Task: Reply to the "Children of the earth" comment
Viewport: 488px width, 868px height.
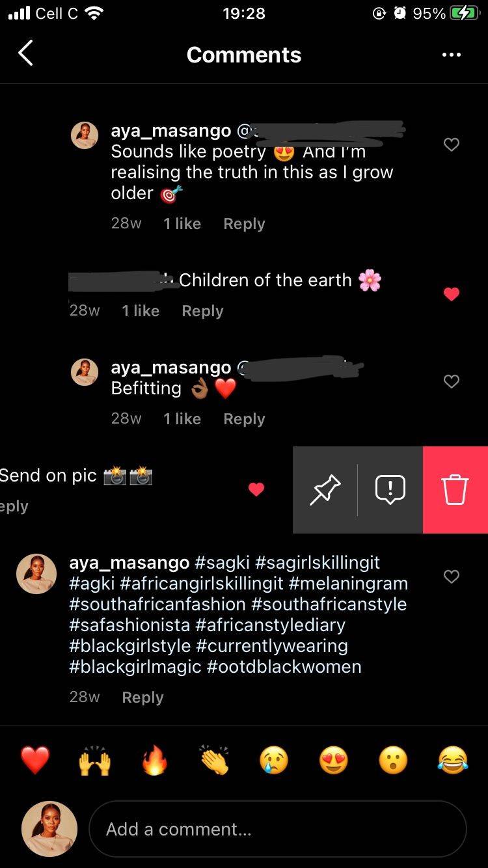Action: coord(202,311)
